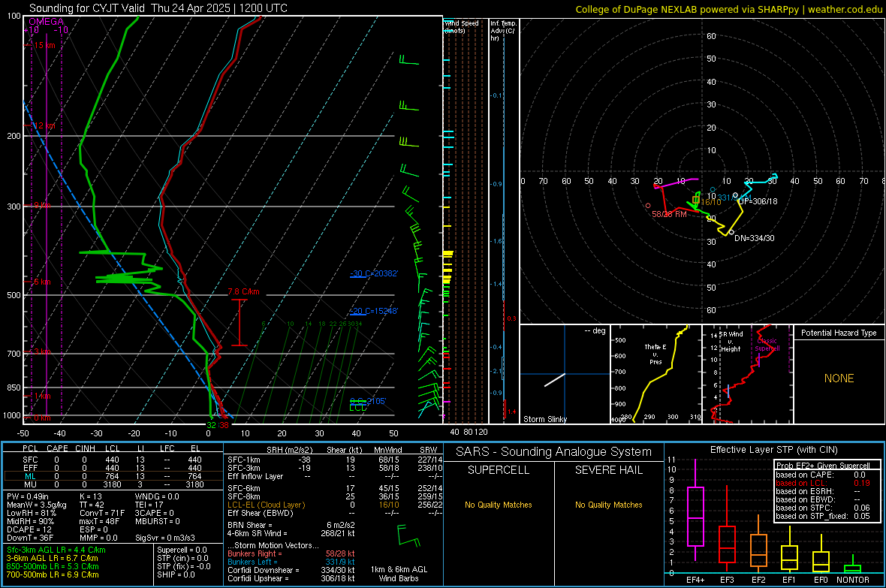886x588 pixels.
Task: Click the DN=334/30 hodograph label
Action: pyautogui.click(x=755, y=238)
